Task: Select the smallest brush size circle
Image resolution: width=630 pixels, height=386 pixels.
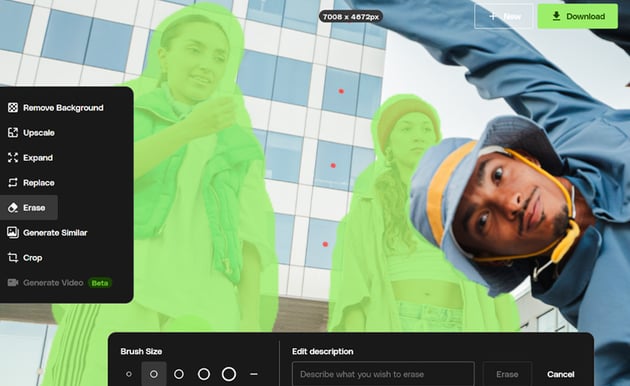Action: click(129, 374)
